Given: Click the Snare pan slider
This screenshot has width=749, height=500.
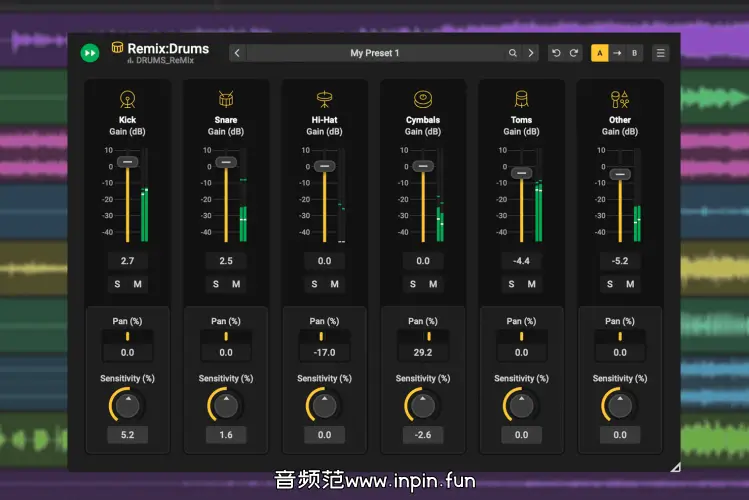Looking at the screenshot, I should coord(226,337).
